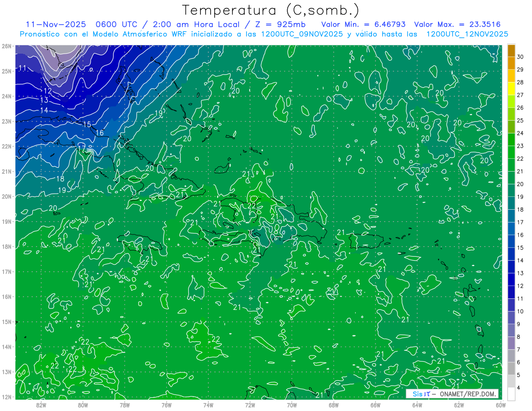Click the "64W" longitude axis label
This screenshot has height=411, width=532.
point(417,404)
